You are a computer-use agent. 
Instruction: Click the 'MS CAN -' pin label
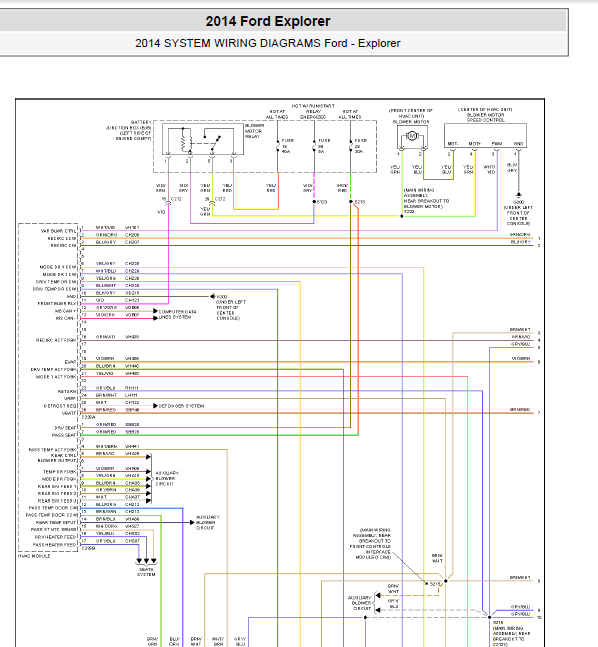click(66, 318)
